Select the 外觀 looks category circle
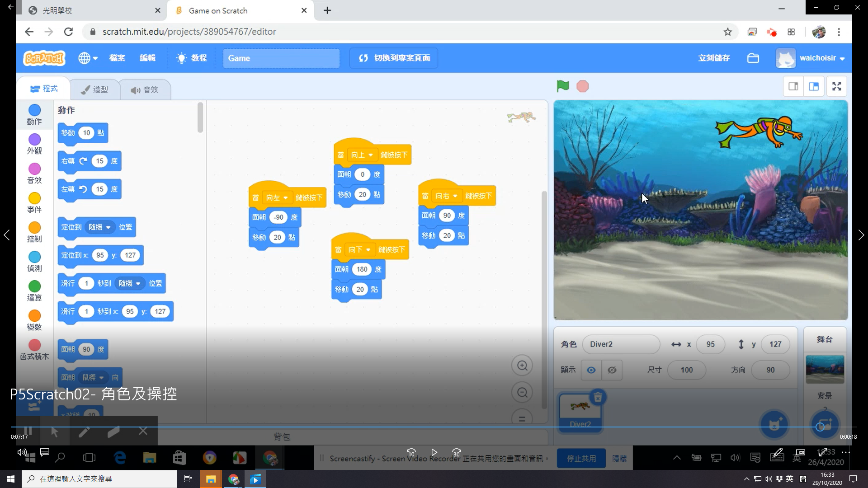 coord(34,139)
